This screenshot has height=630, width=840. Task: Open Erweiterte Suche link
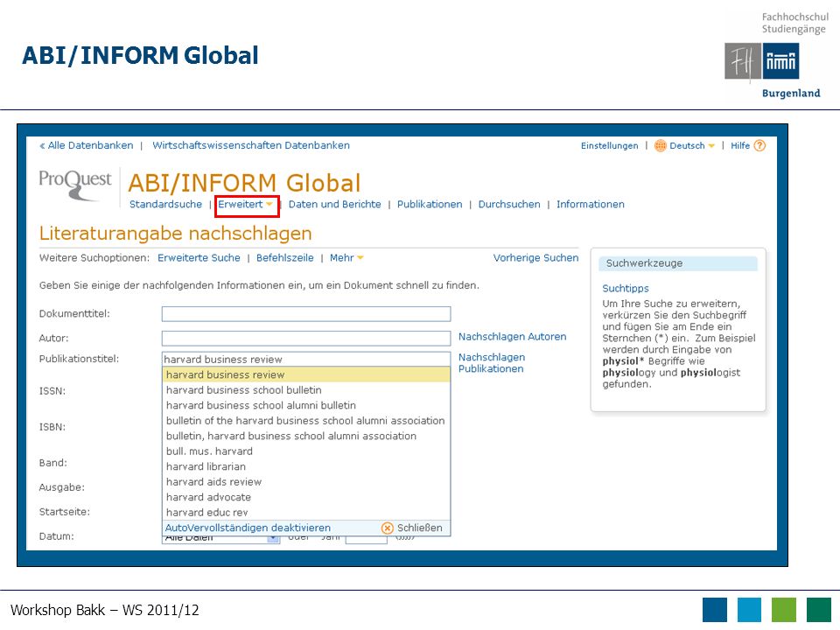click(x=199, y=257)
